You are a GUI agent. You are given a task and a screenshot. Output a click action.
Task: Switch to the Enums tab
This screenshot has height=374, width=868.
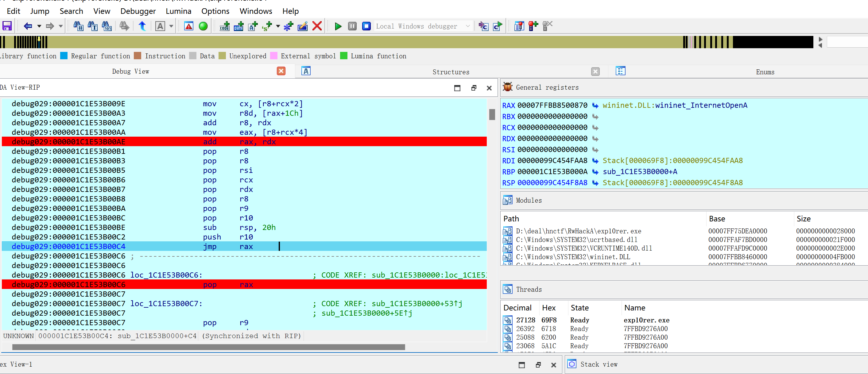pyautogui.click(x=765, y=72)
